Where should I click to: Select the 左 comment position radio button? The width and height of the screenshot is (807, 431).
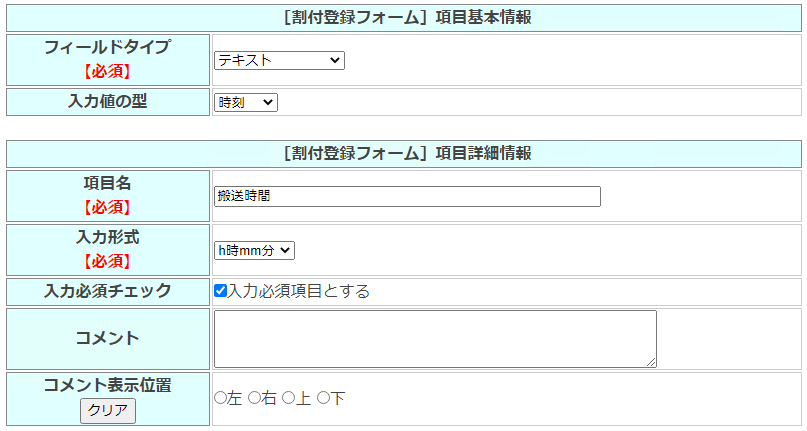(x=220, y=398)
